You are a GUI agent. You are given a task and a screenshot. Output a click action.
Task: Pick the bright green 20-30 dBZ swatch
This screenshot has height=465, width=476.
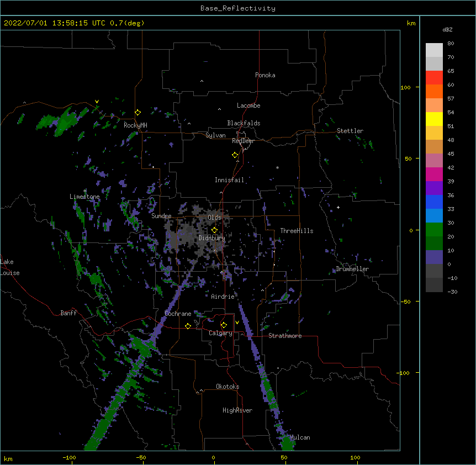tap(434, 230)
